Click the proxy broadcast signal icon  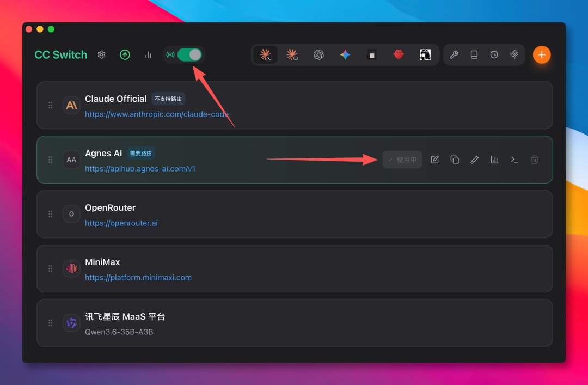pos(170,55)
